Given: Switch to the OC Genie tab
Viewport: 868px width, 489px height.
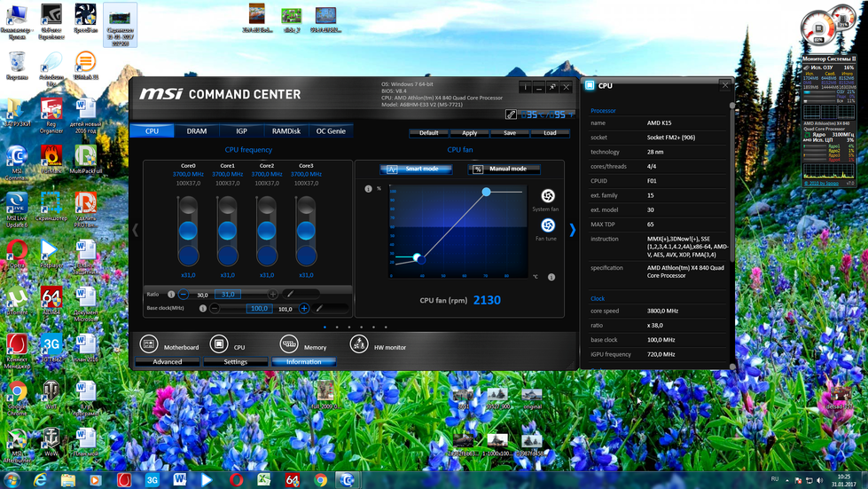Looking at the screenshot, I should point(331,131).
